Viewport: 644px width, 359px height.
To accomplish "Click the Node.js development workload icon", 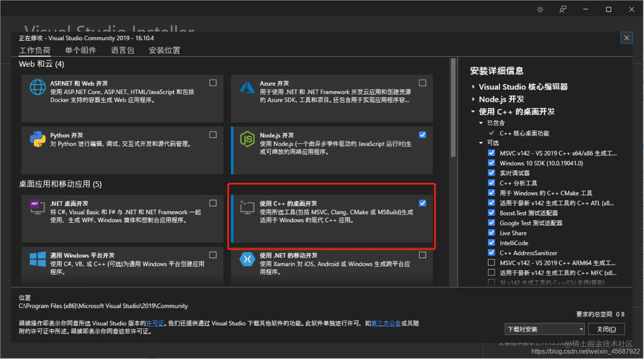I will pos(247,139).
